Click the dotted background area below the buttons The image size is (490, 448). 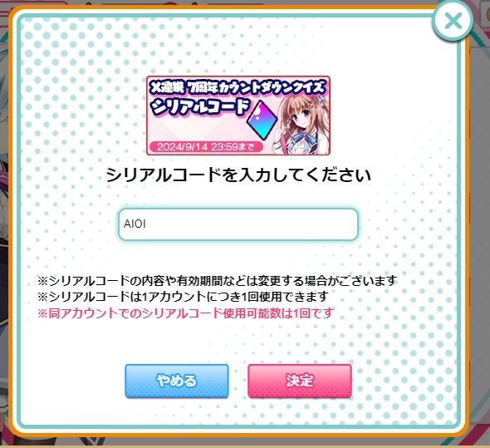click(x=238, y=413)
